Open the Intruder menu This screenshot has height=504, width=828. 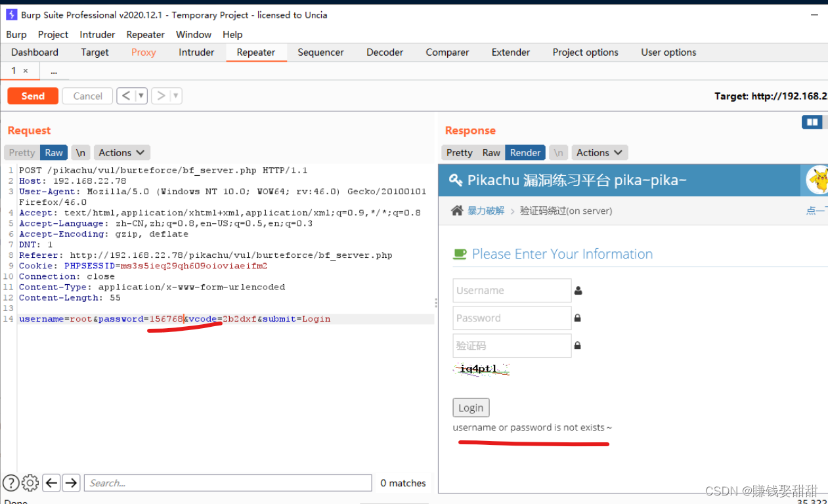point(97,34)
